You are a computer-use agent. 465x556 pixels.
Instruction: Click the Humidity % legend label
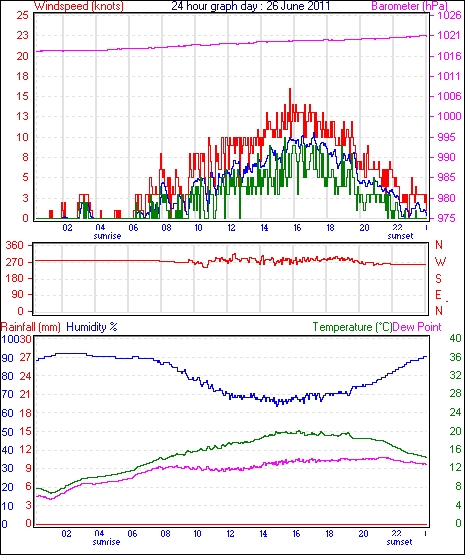click(92, 327)
